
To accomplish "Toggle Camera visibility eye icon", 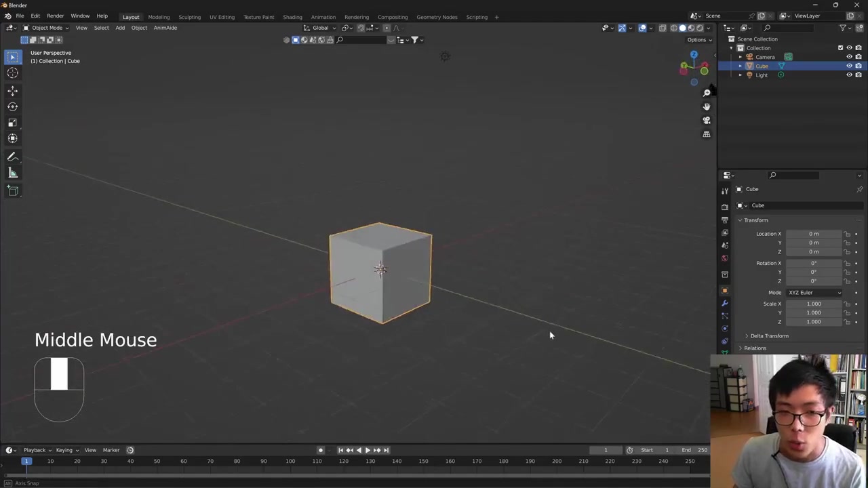I will [849, 57].
